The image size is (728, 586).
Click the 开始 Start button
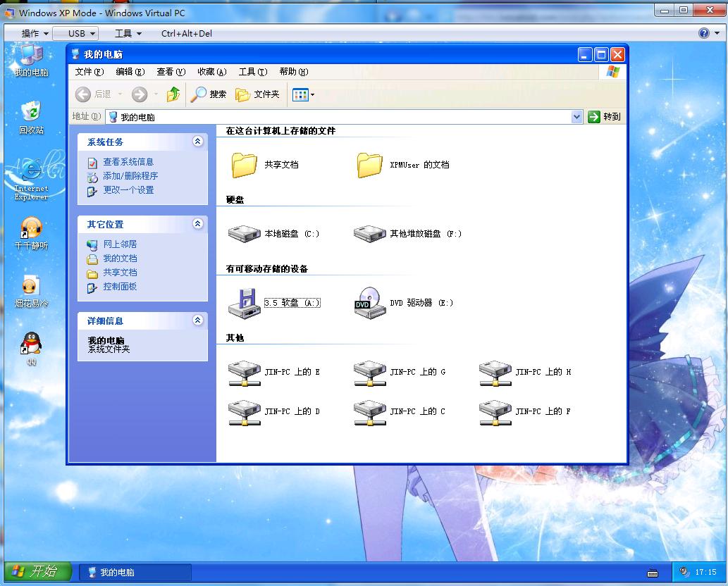coord(38,571)
